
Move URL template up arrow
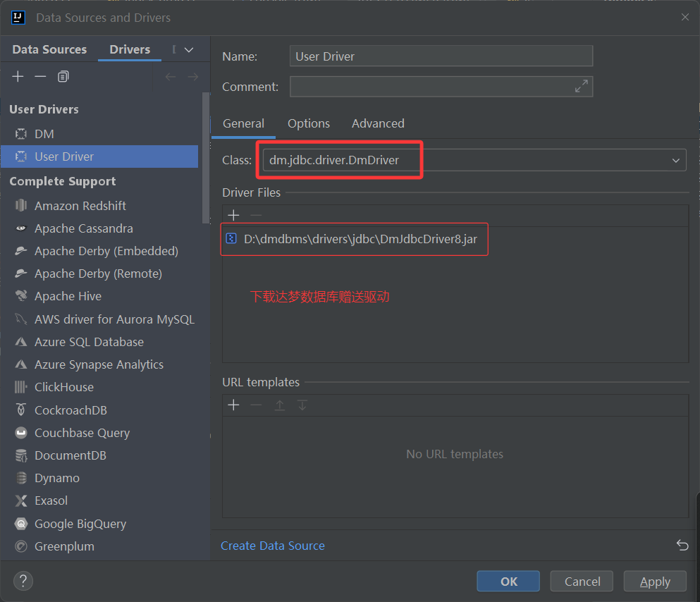click(279, 405)
